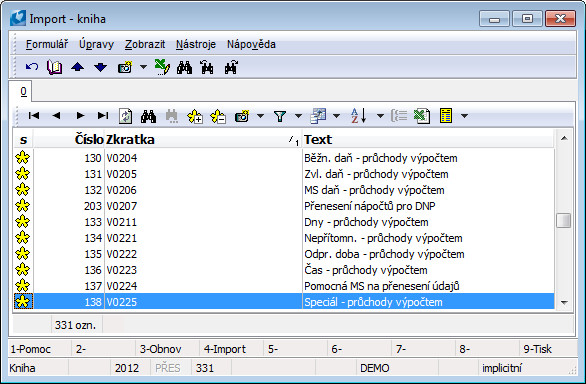Open the book icon in top toolbar
586x384 pixels.
(55, 67)
